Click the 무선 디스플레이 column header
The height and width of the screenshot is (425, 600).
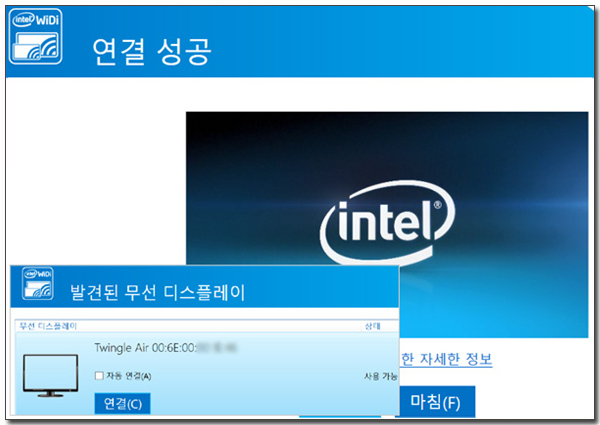[x=48, y=326]
